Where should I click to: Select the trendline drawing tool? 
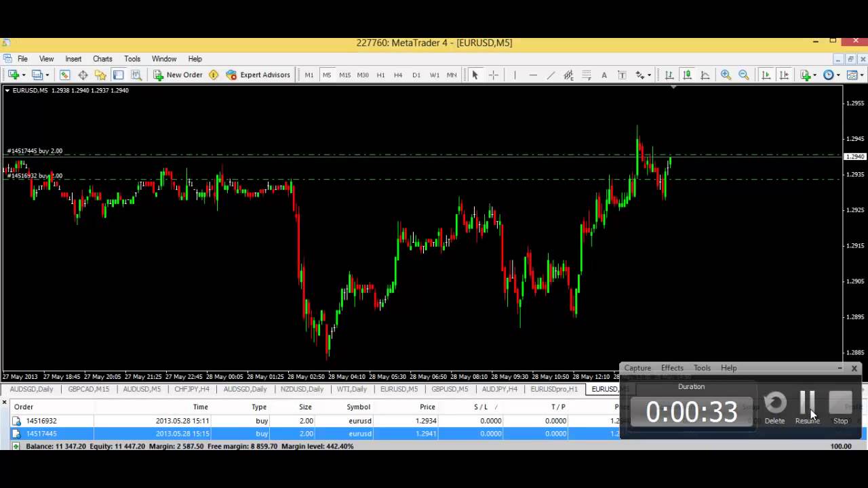(x=551, y=75)
